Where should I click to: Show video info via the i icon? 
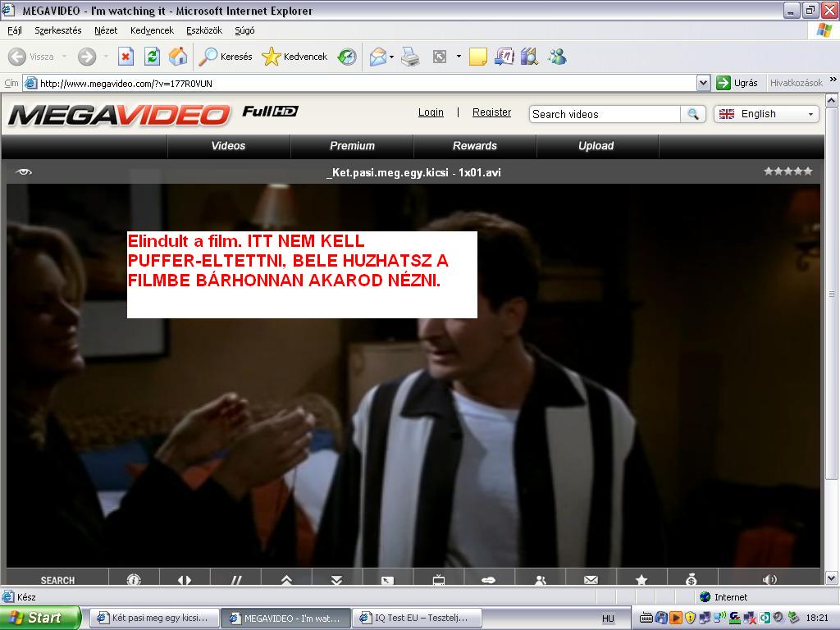[x=134, y=580]
